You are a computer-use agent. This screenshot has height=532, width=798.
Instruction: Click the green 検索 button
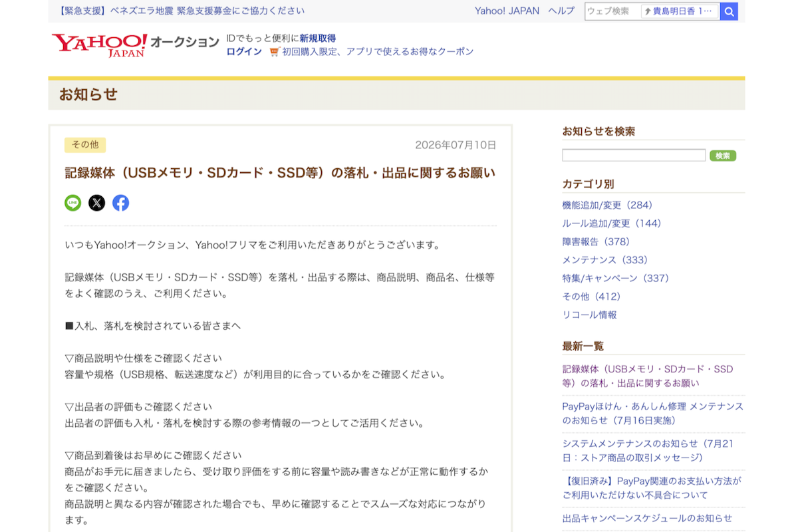pos(723,156)
